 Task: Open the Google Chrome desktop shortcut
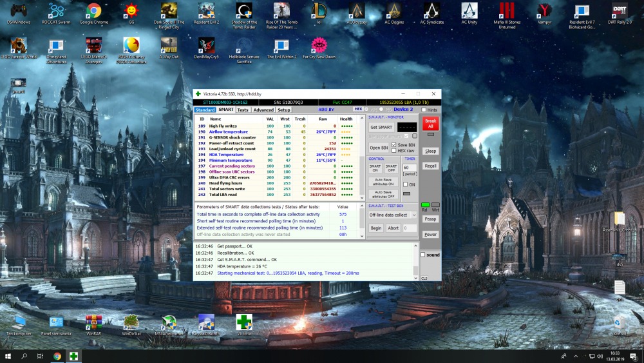click(93, 11)
